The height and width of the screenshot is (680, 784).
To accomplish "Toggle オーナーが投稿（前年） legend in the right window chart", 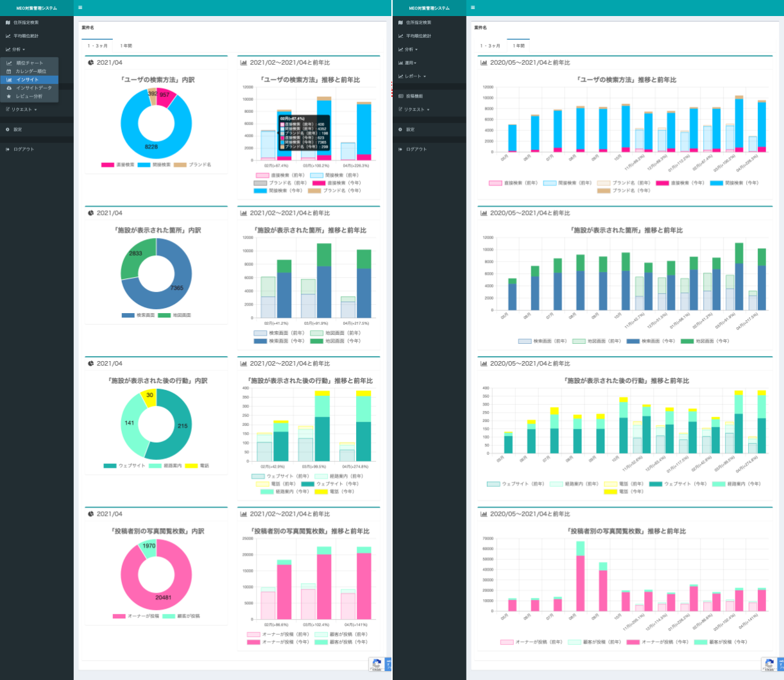I will pos(532,642).
